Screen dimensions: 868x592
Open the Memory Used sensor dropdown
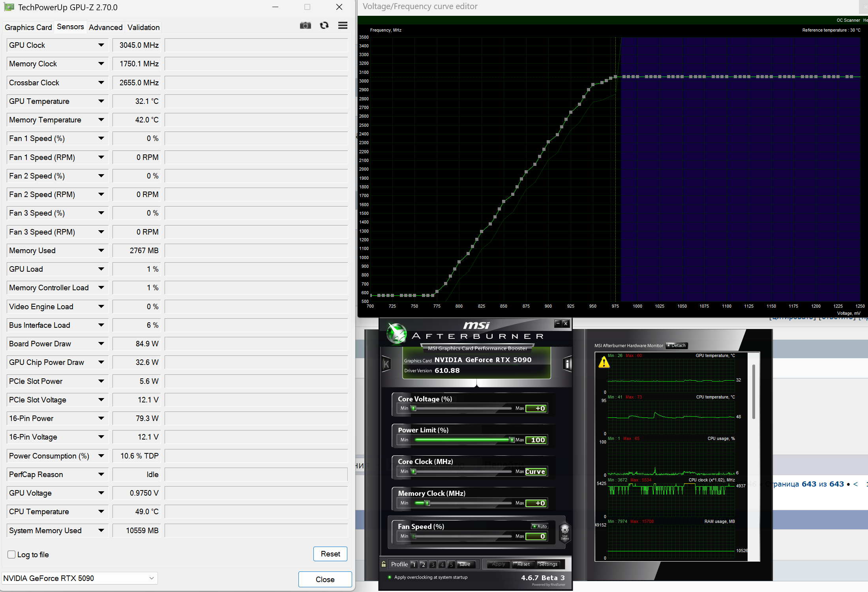click(101, 250)
